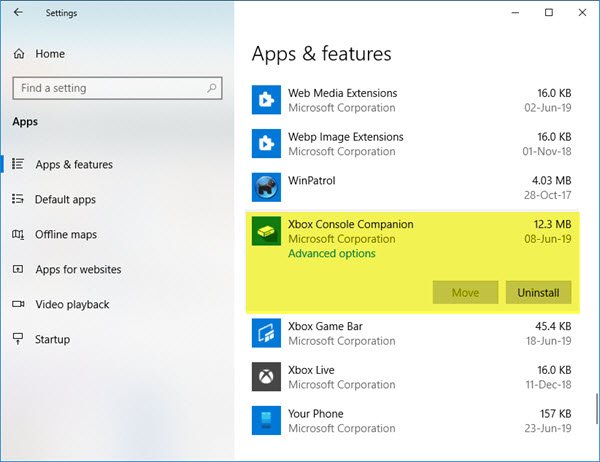Open the Offline maps section

pyautogui.click(x=66, y=234)
